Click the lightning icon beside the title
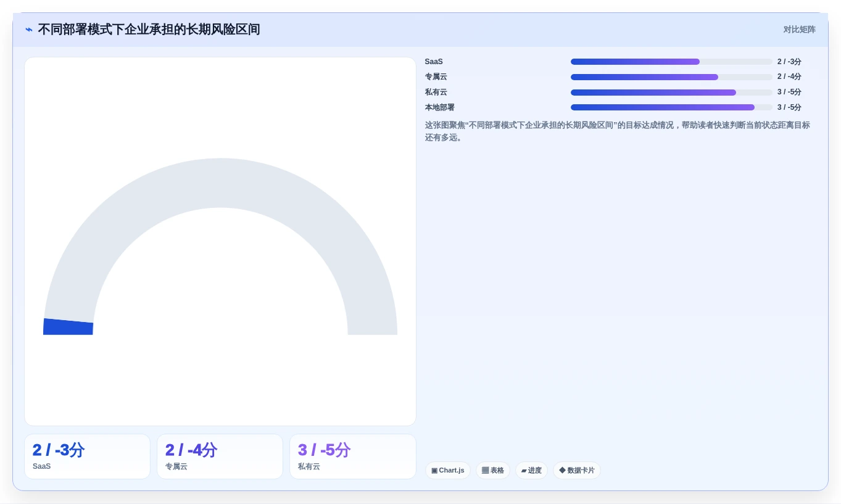 click(28, 30)
